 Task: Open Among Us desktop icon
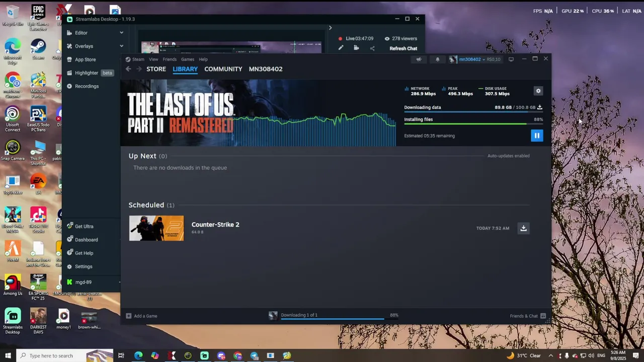(x=13, y=285)
